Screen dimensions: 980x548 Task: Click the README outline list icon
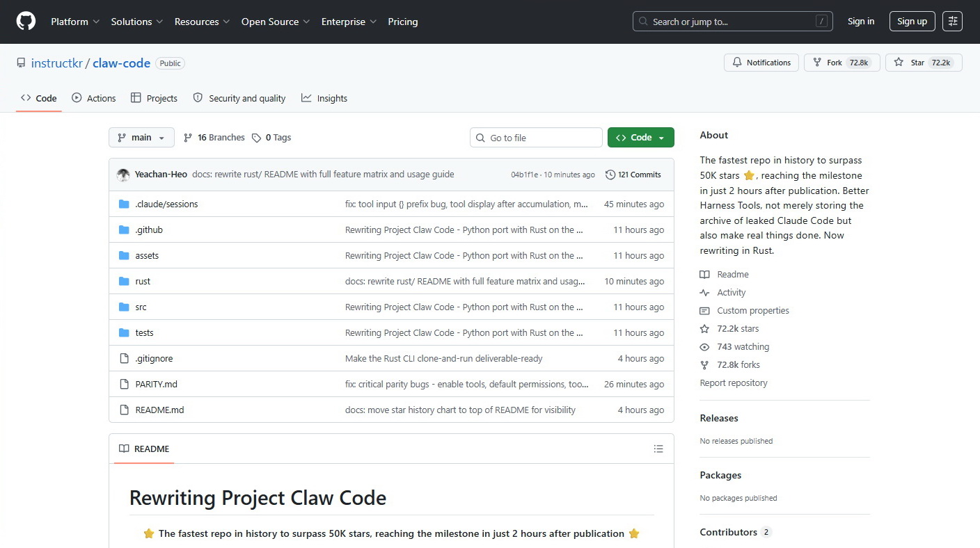point(658,449)
